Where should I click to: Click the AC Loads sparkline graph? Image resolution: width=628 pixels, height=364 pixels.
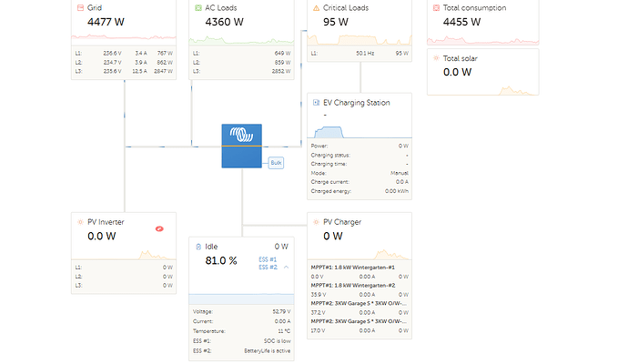[x=241, y=40]
